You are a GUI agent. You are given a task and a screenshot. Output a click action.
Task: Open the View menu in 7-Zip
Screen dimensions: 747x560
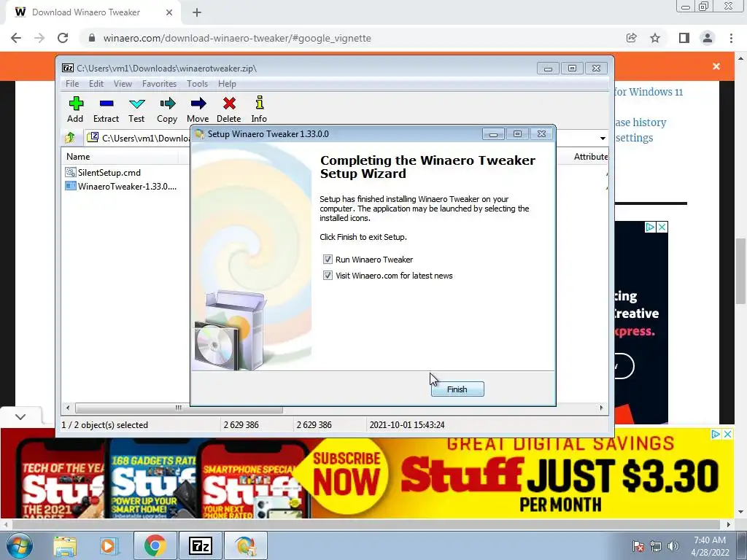[123, 84]
